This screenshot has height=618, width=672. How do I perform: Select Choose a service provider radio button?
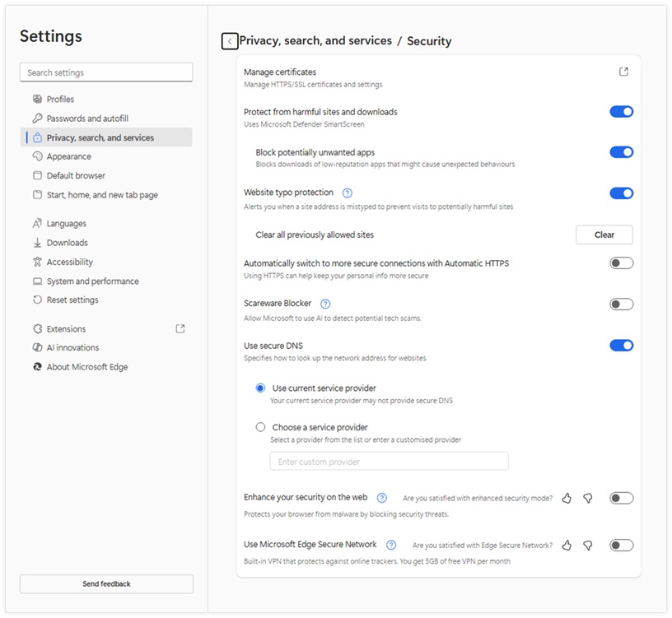[261, 428]
